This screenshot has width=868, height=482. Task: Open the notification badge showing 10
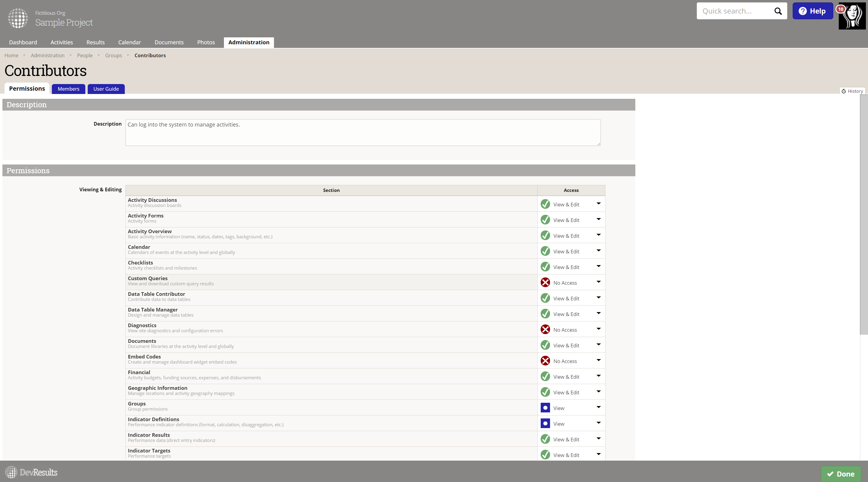[x=841, y=9]
